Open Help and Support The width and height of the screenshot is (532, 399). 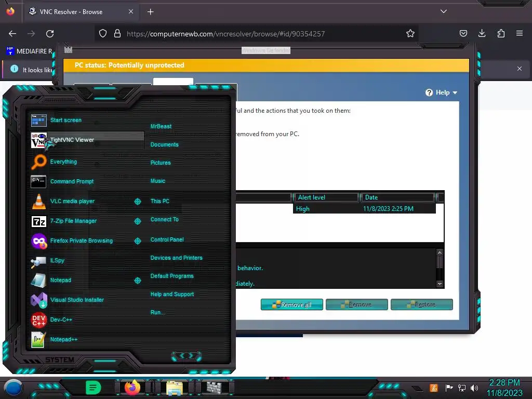pos(172,295)
